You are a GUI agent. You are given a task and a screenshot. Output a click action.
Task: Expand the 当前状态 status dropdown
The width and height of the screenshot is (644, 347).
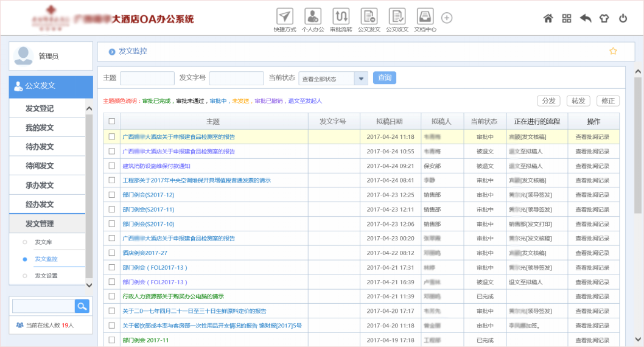361,79
